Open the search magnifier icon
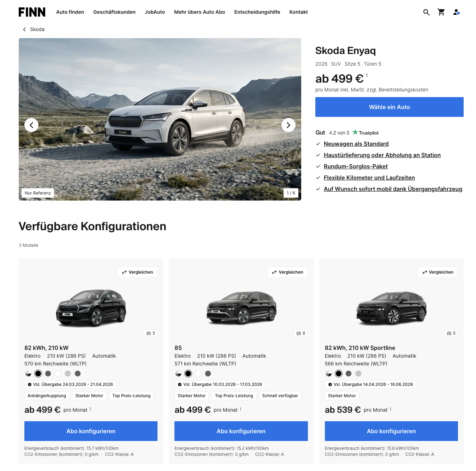Viewport: 476px width, 471px height. pyautogui.click(x=427, y=12)
